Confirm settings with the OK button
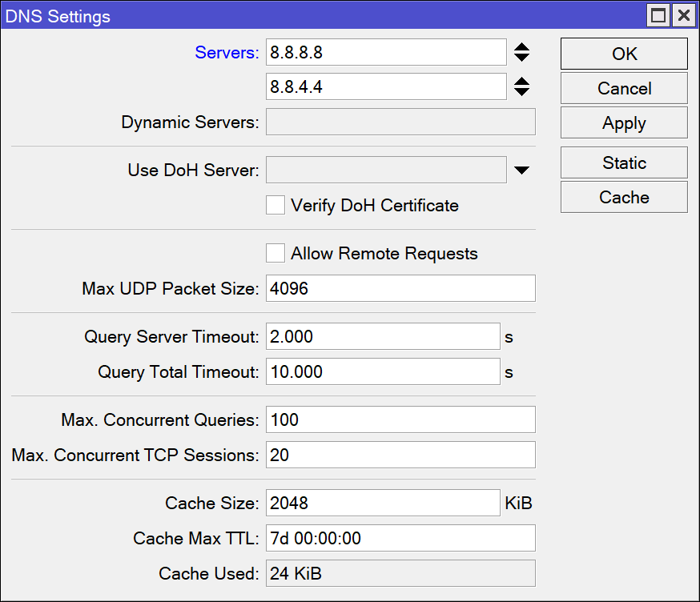Screen dimensions: 700x602 [x=623, y=54]
